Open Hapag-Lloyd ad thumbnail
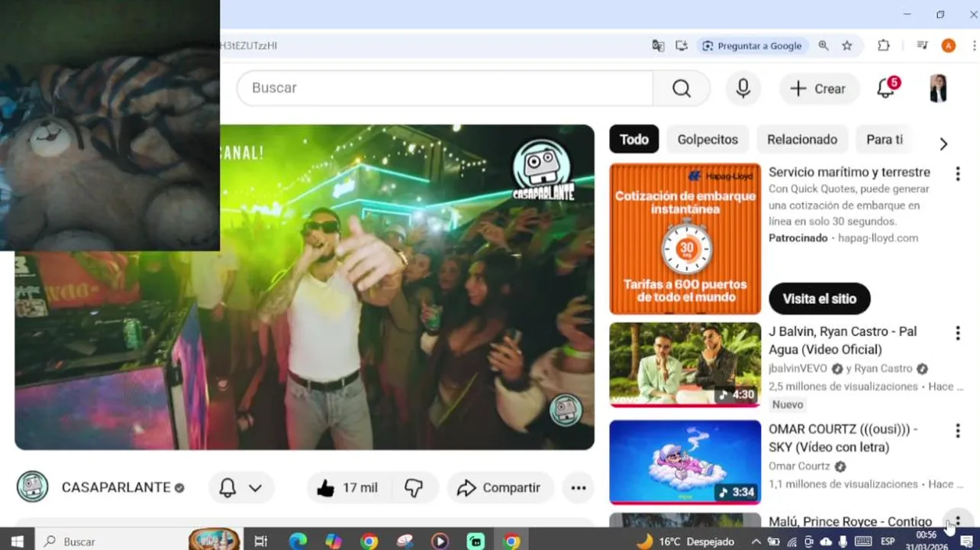Screen dimensions: 980x550 (x=685, y=239)
